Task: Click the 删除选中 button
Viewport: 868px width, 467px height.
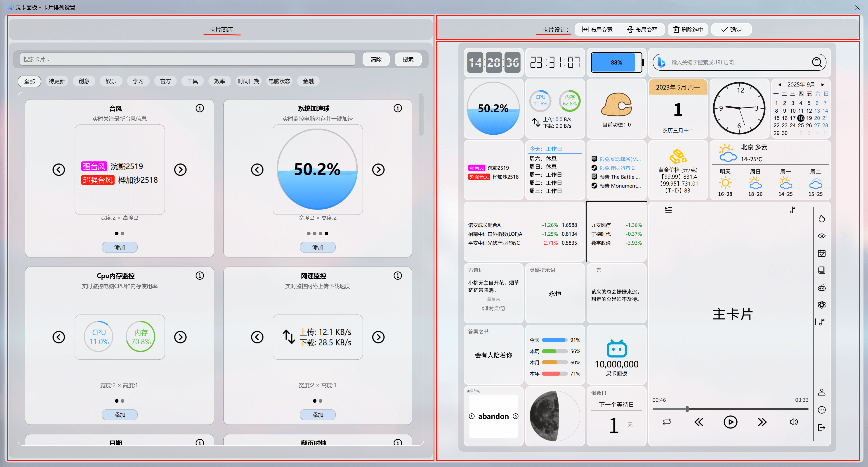Action: pos(688,30)
